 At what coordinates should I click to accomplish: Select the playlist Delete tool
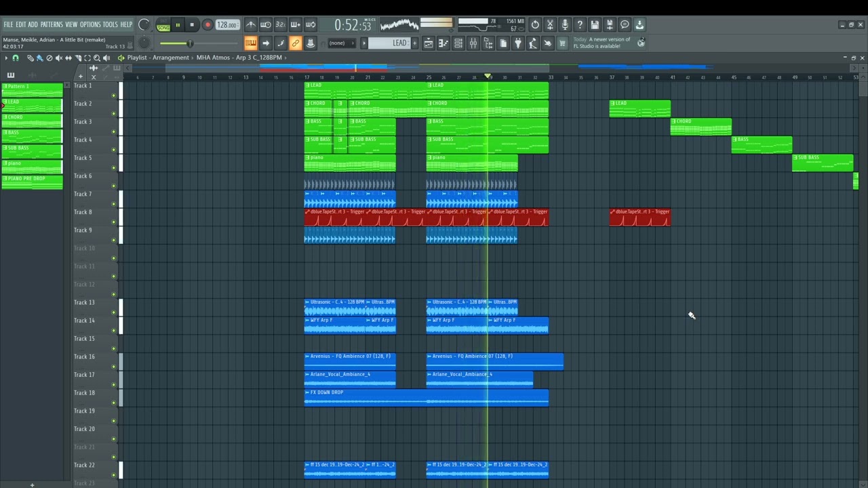tap(50, 58)
